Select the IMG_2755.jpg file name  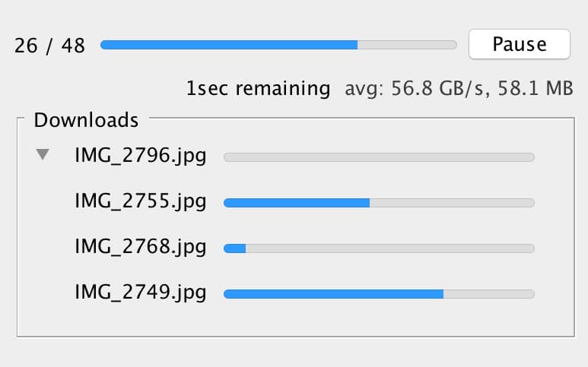140,202
